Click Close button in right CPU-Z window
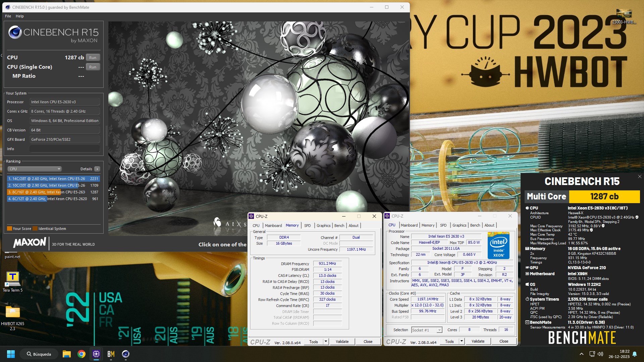The height and width of the screenshot is (362, 644). tap(504, 341)
